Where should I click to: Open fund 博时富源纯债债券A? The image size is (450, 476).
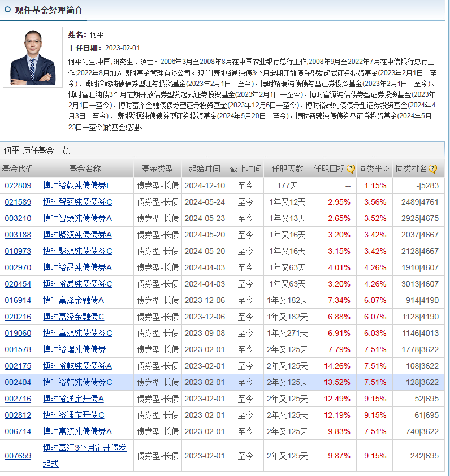click(x=77, y=431)
